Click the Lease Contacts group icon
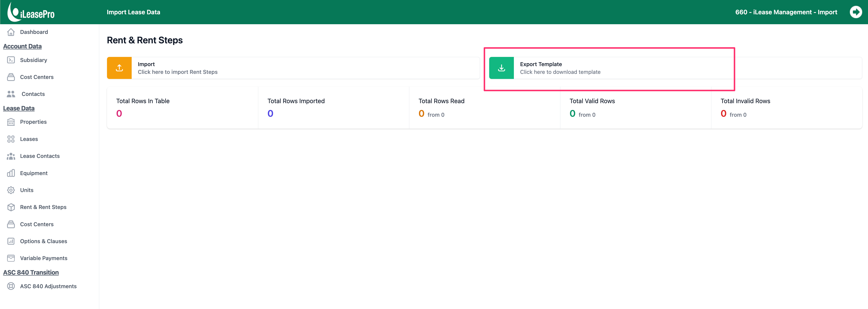868x309 pixels. coord(11,156)
